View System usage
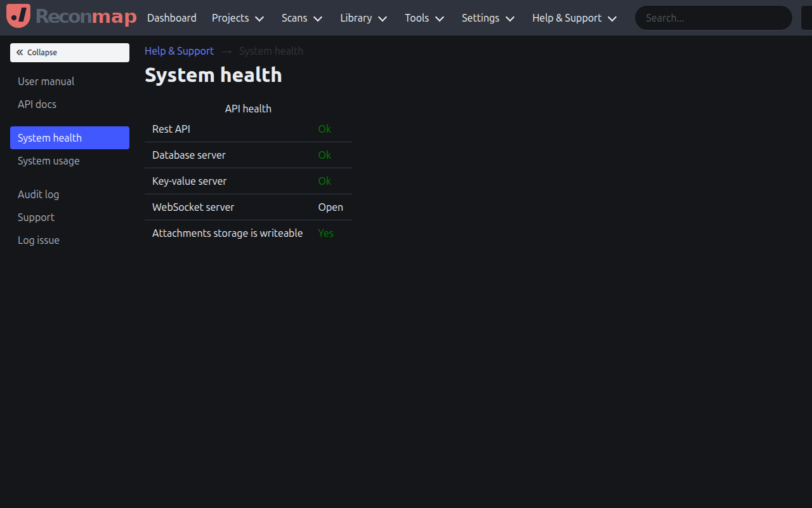Viewport: 812px width, 508px height. pos(48,161)
